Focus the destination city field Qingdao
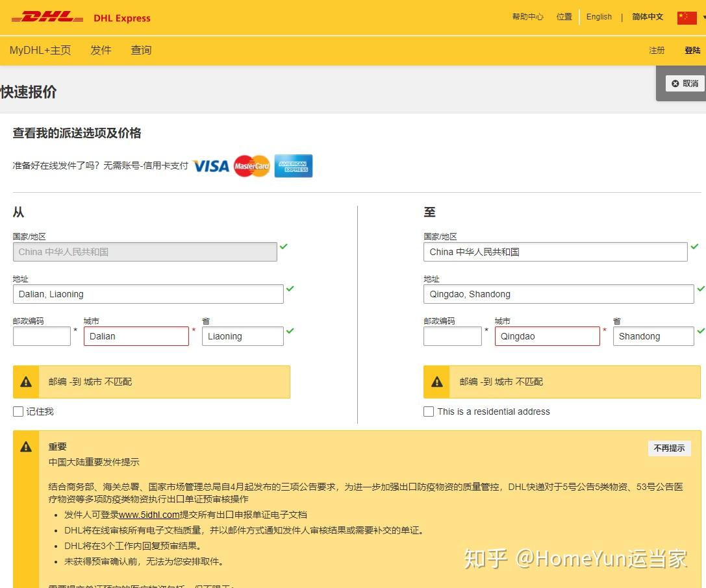Screen dimensions: 706x588 tap(547, 336)
